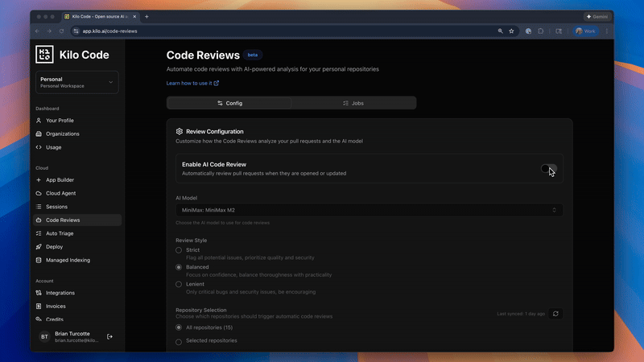Viewport: 644px width, 362px height.
Task: Click the Repository Selection label
Action: tap(200, 311)
